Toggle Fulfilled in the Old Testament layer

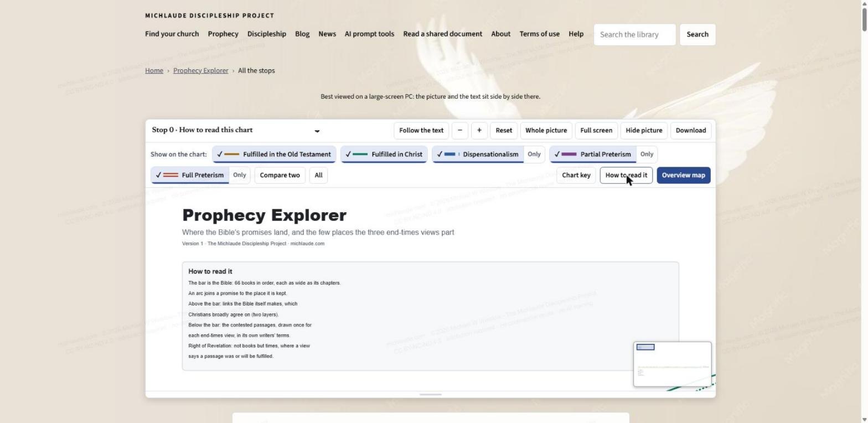274,154
